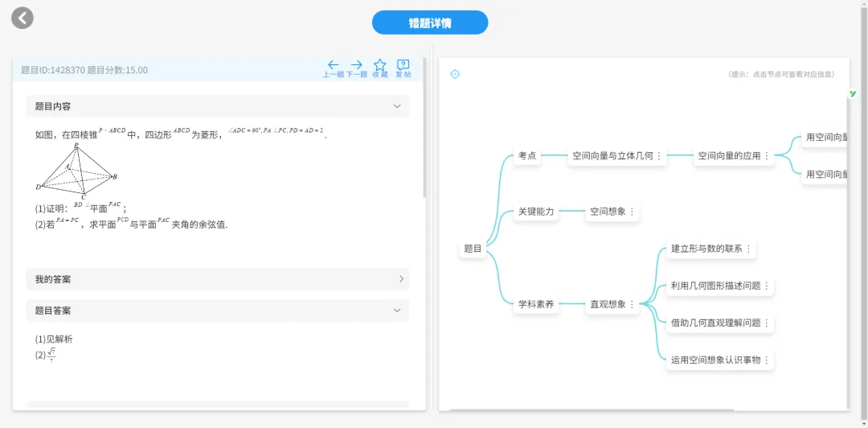Select the 学科素养 node
868x428 pixels.
pos(536,304)
